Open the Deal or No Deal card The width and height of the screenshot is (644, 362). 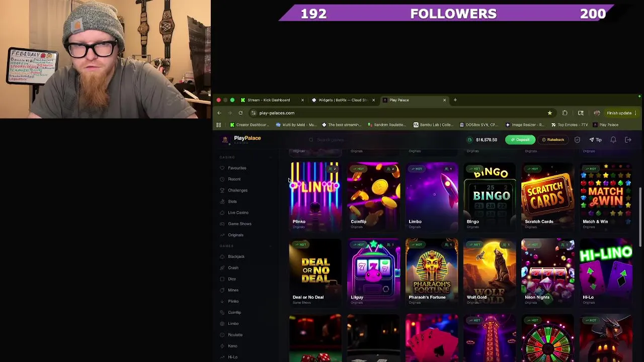[315, 272]
